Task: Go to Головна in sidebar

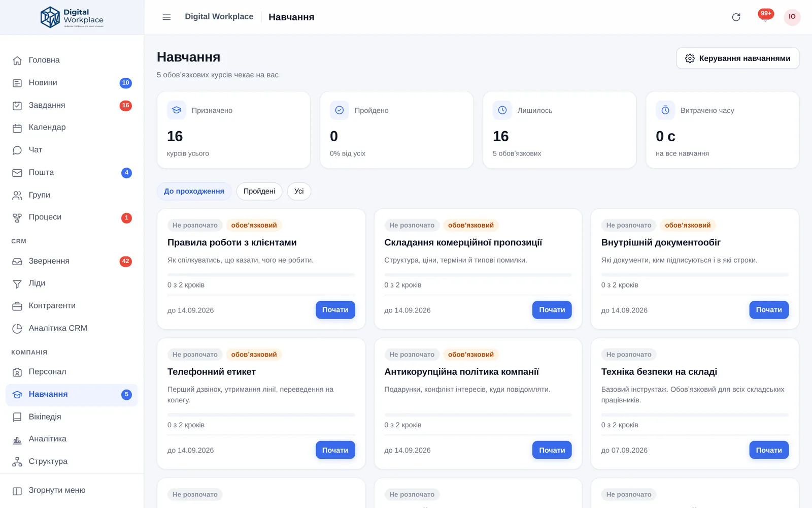Action: [x=72, y=60]
